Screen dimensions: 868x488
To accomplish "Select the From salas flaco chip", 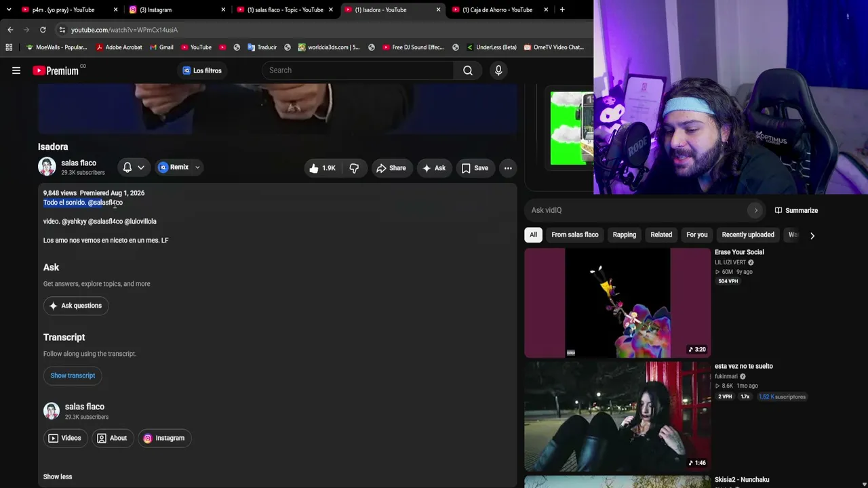I will [x=575, y=235].
